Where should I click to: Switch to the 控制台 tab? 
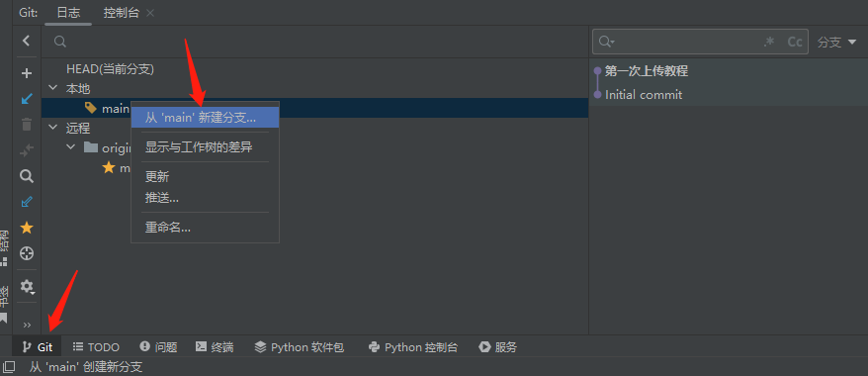point(122,13)
